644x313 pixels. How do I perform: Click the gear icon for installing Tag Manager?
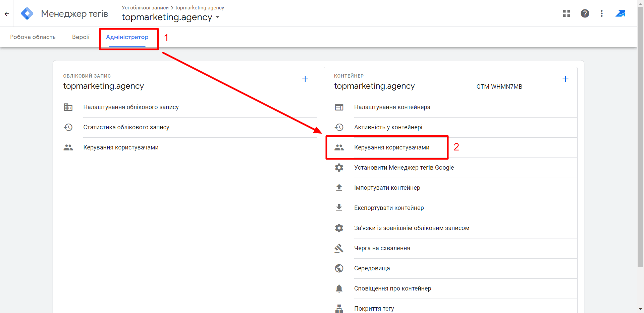(x=339, y=168)
